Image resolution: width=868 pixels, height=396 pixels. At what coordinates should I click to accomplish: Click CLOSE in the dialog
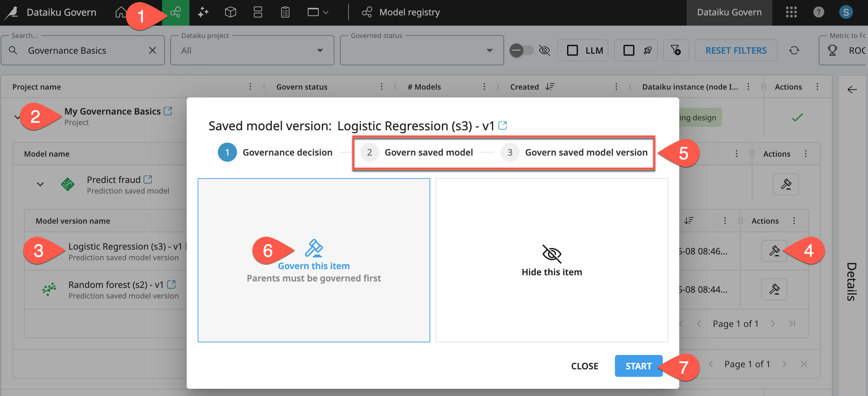coord(584,366)
